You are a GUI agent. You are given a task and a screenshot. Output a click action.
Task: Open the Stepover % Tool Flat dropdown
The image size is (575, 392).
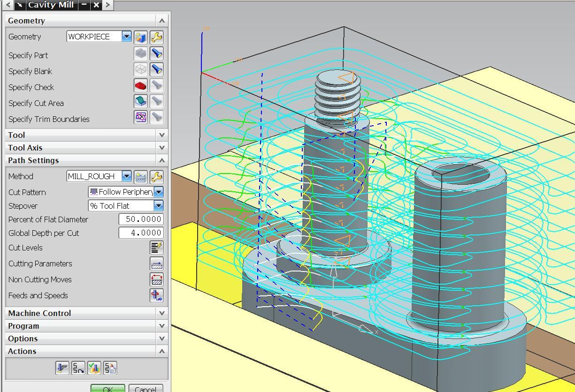(159, 205)
